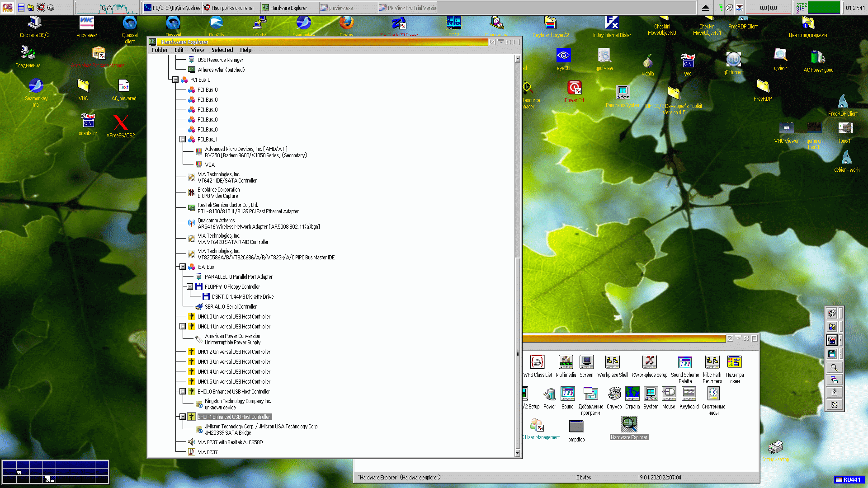Collapse the EHCI_1 Enhanced USB Host Controller node
Screen dimensions: 868x488
(183, 417)
